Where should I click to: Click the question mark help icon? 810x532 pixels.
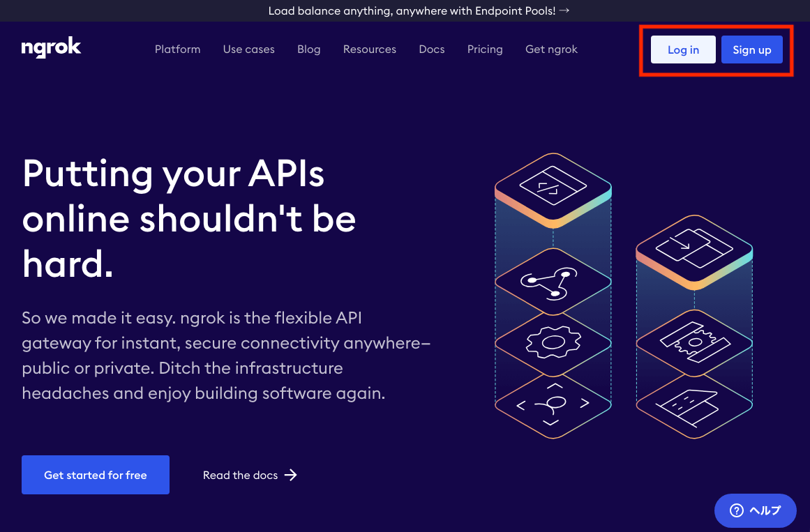[736, 510]
